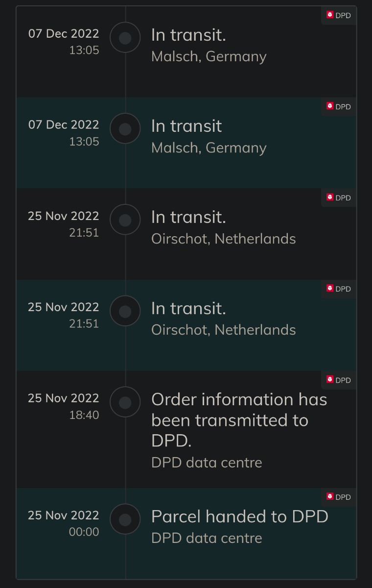Click 'DPD data centre' under Parcel handed to DPD

(x=207, y=538)
